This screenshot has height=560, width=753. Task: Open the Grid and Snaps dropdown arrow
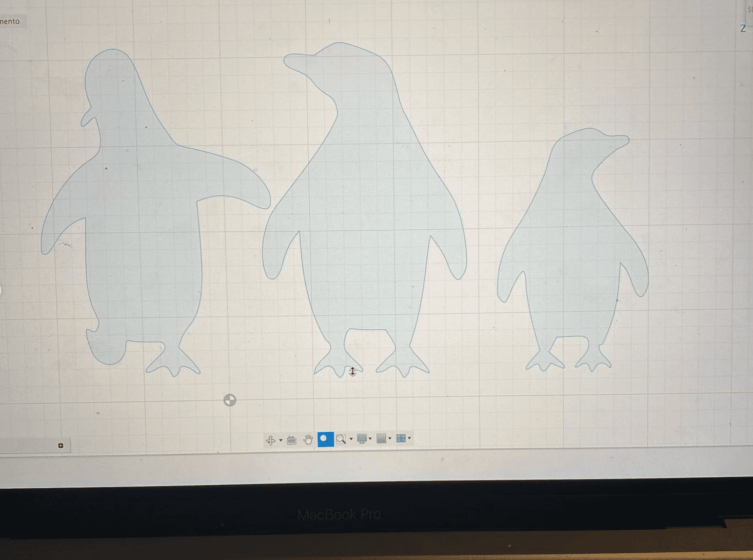pos(390,438)
